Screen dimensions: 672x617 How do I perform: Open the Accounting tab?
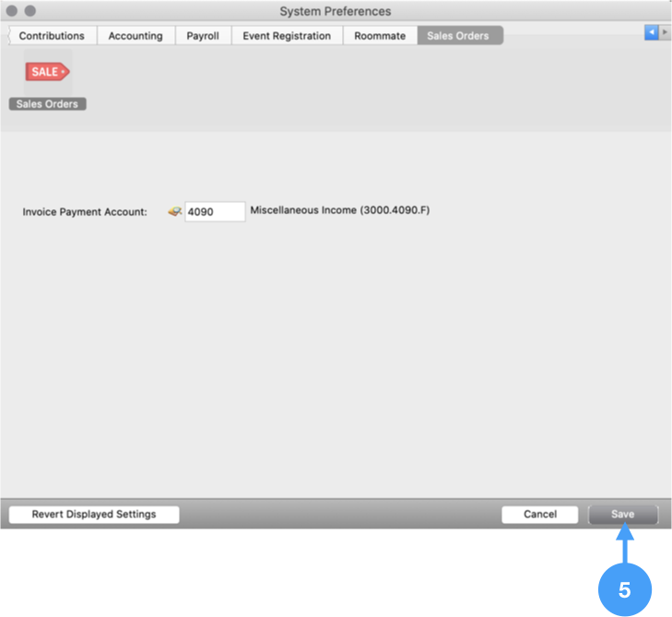click(x=135, y=36)
